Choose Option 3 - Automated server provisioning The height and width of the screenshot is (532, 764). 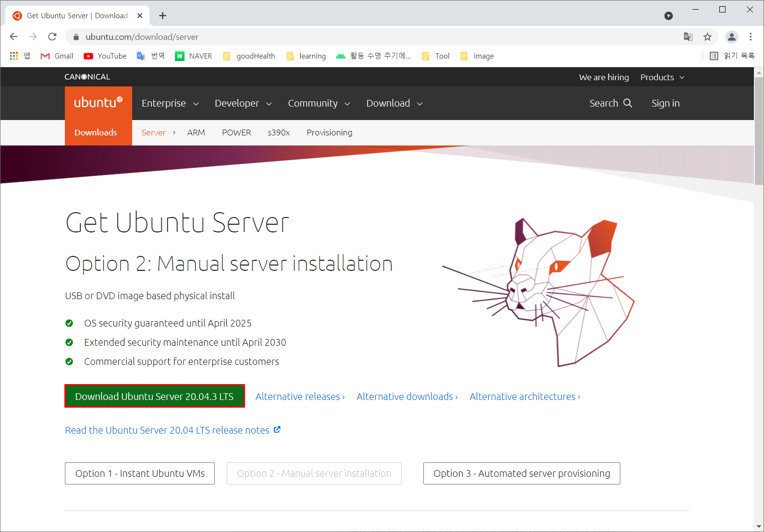click(522, 473)
